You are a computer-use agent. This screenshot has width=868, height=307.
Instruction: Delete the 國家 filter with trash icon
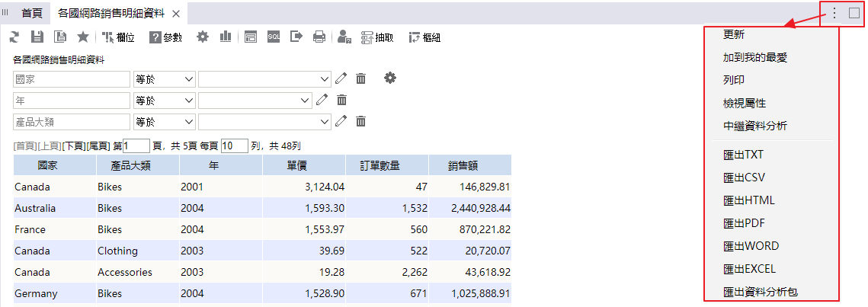pyautogui.click(x=361, y=78)
